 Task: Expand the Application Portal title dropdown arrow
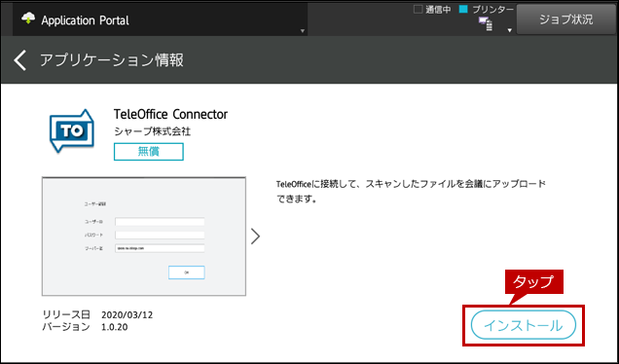point(303,31)
